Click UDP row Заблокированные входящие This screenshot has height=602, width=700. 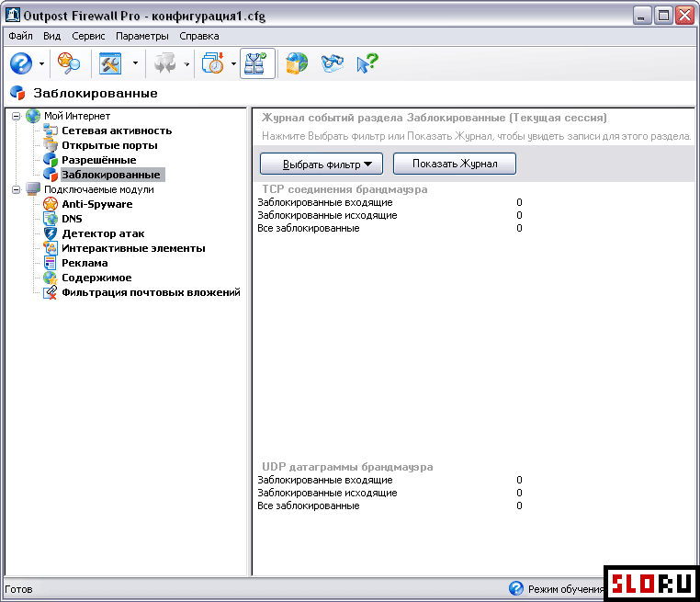click(x=390, y=480)
